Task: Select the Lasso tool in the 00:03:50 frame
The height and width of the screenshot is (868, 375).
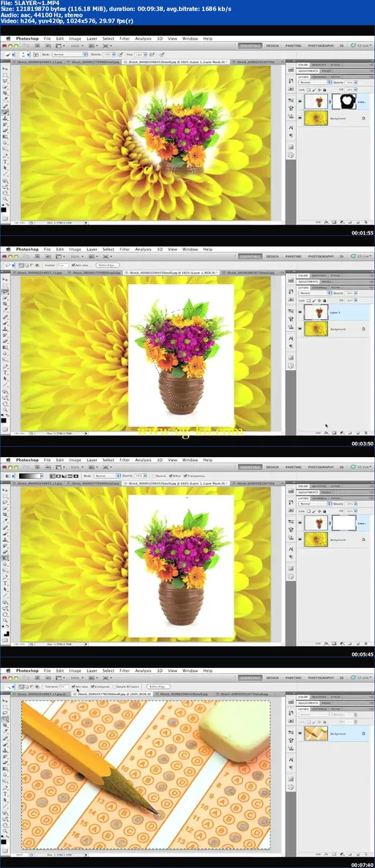Action: 5,292
